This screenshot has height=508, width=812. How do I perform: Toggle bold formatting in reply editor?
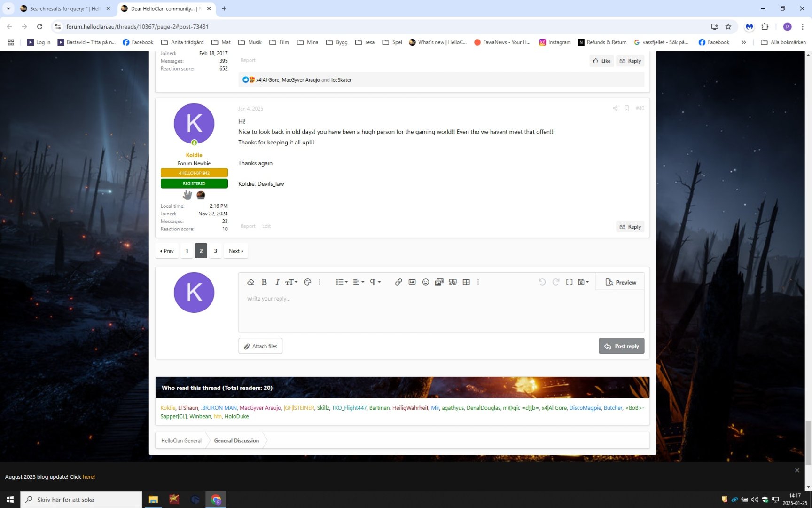264,282
